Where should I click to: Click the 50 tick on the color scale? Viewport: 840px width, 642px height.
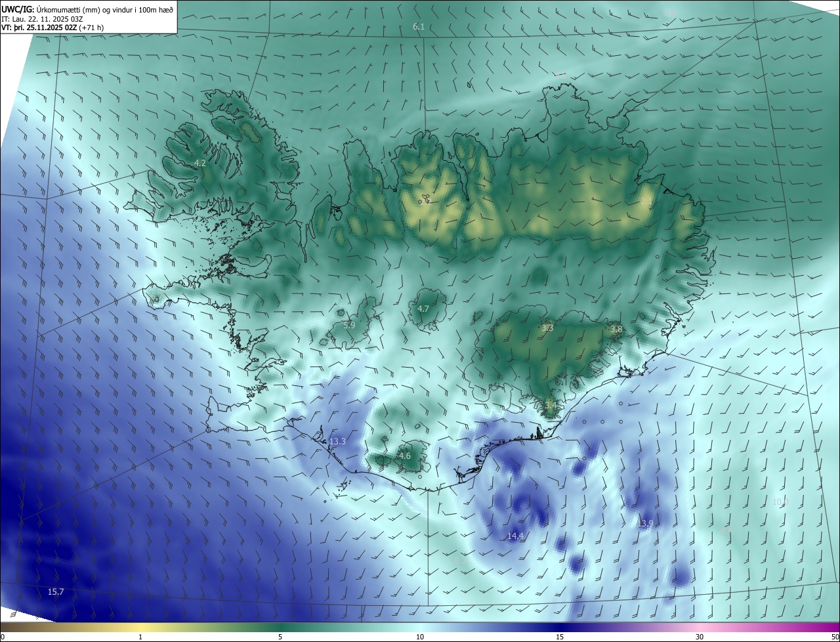click(835, 637)
